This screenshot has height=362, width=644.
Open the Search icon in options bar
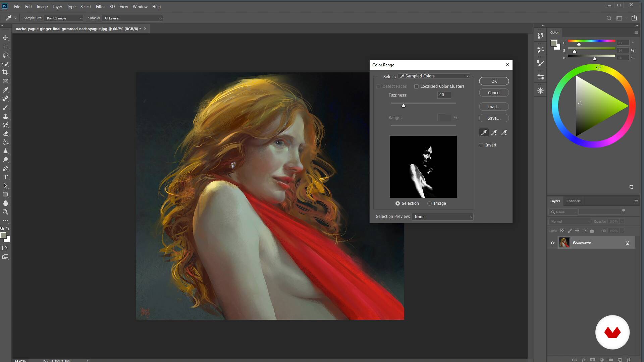(609, 18)
